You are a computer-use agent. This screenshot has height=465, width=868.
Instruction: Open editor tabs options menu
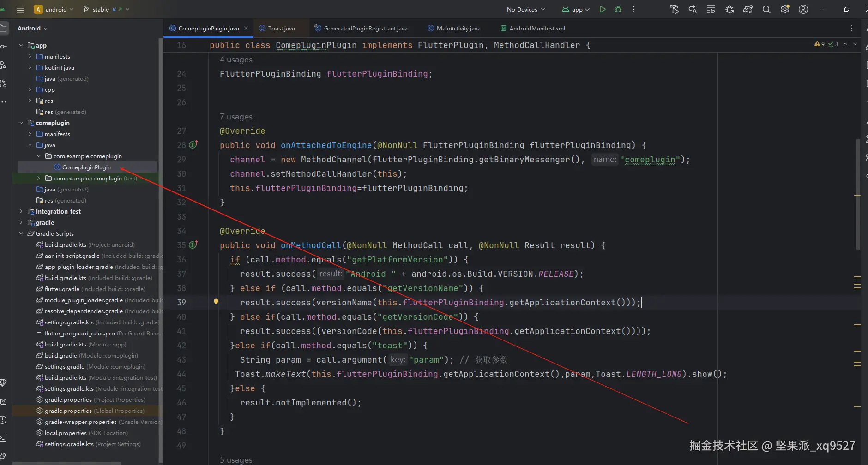pyautogui.click(x=852, y=28)
